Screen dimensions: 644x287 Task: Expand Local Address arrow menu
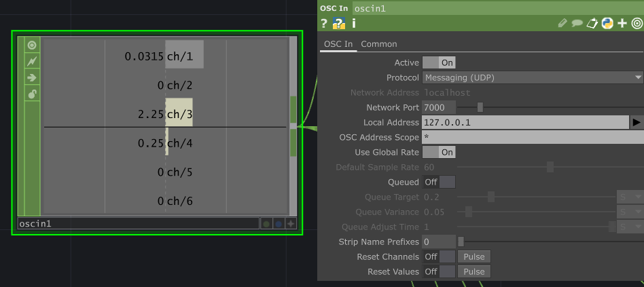coord(637,122)
